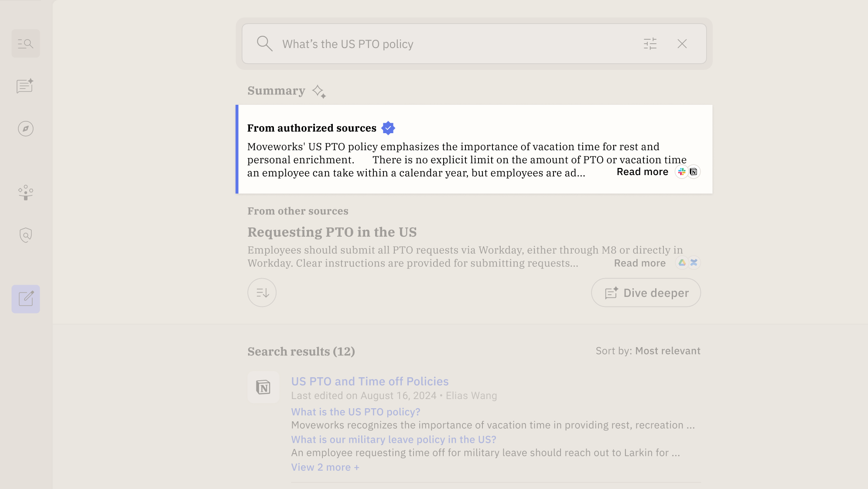The height and width of the screenshot is (489, 868).
Task: Open the search sidebar icon
Action: 26,44
